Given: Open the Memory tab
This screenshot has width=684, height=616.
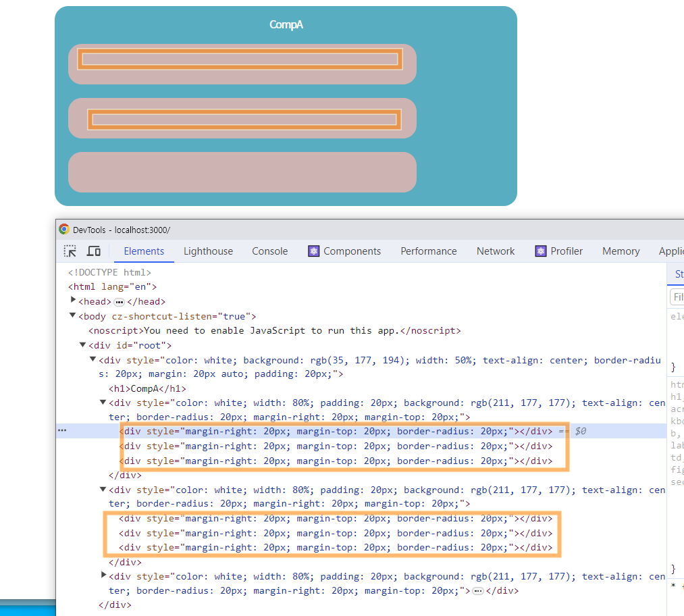Looking at the screenshot, I should tap(621, 251).
